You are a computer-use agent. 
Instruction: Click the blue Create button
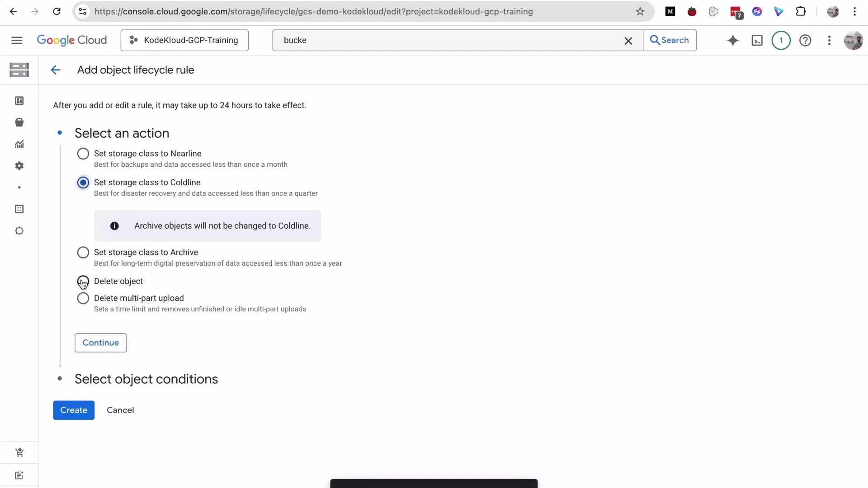pos(74,410)
